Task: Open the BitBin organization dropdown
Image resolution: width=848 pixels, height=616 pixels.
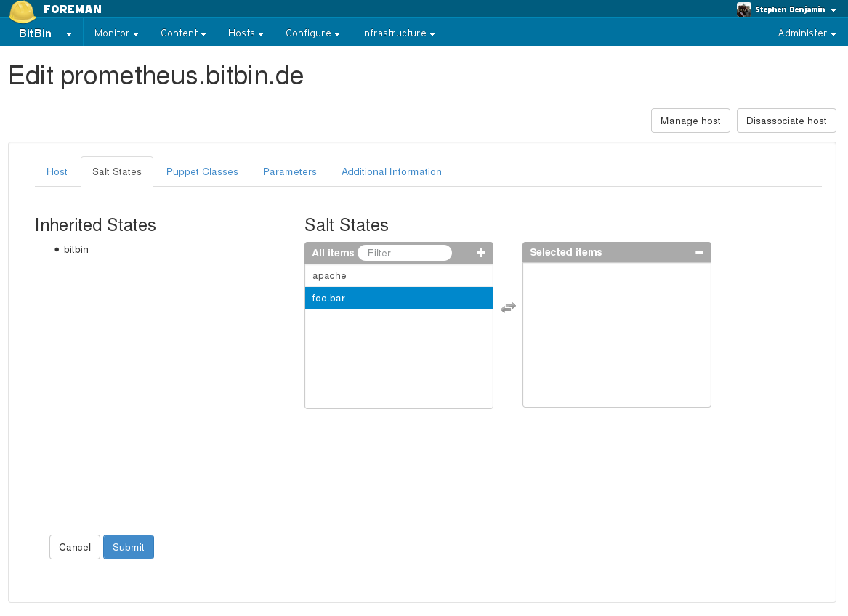Action: [x=45, y=33]
